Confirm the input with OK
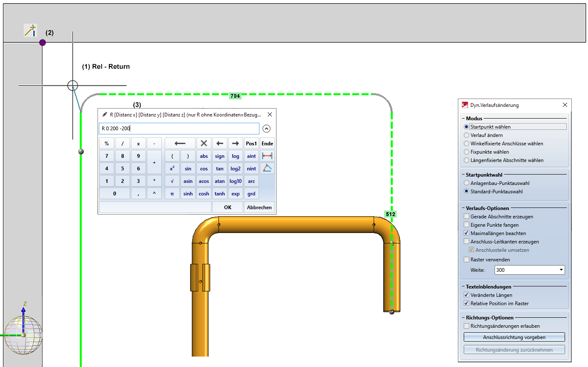This screenshot has width=588, height=367. pyautogui.click(x=227, y=207)
